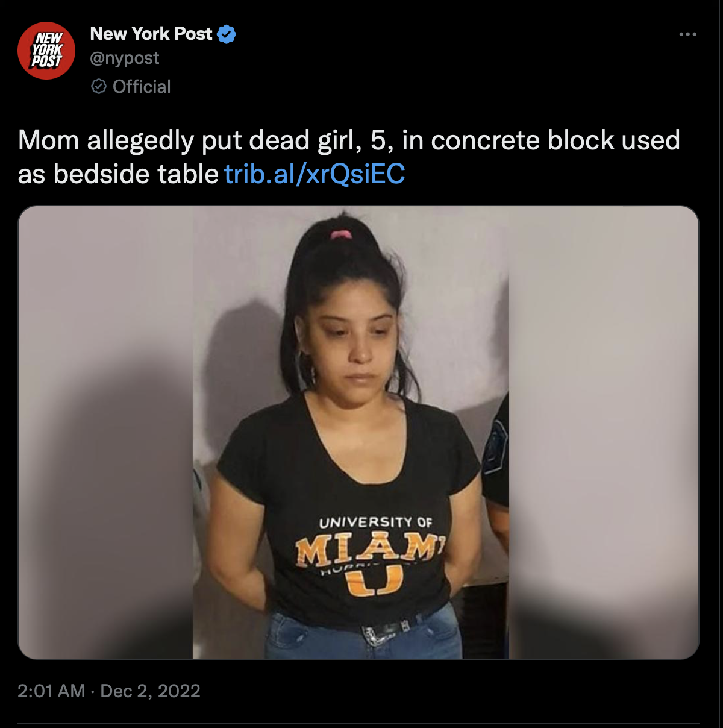This screenshot has height=728, width=723.
Task: Click the orange MIAMI lettering in photo
Action: [x=371, y=550]
